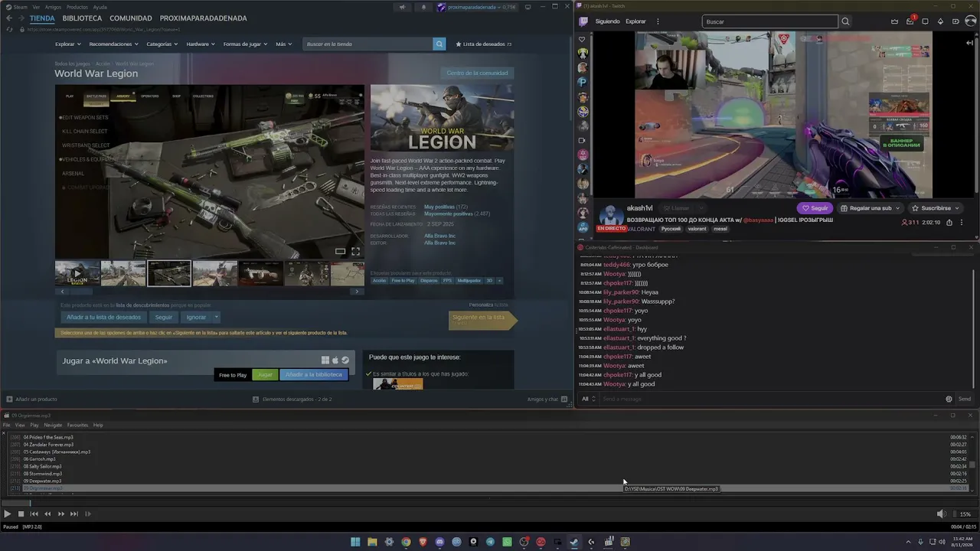Open Siguiendo tab on Twitch
The width and height of the screenshot is (980, 551).
coord(608,21)
